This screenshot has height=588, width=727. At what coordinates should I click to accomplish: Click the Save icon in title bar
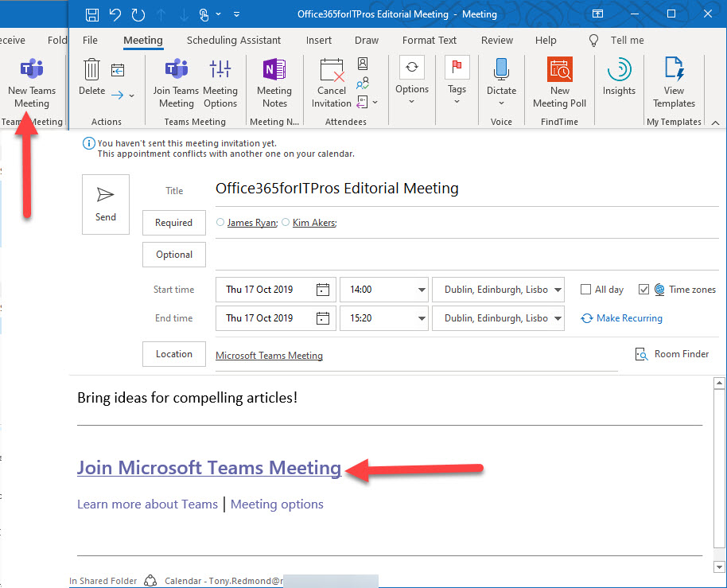pyautogui.click(x=92, y=14)
